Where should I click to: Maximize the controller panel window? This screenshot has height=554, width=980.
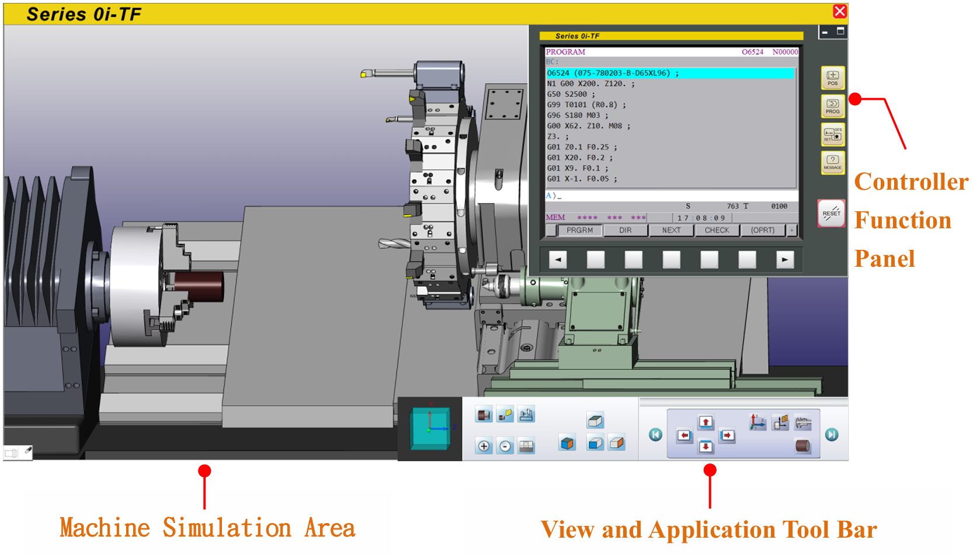840,32
